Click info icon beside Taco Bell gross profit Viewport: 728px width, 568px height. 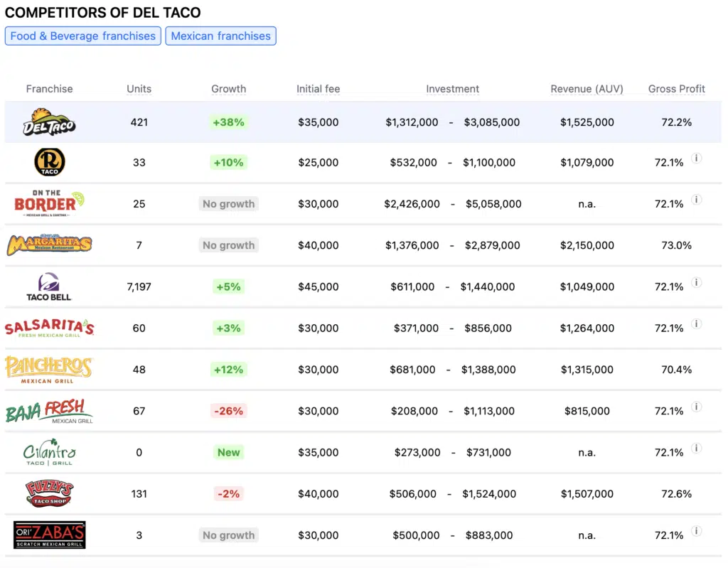(x=697, y=283)
